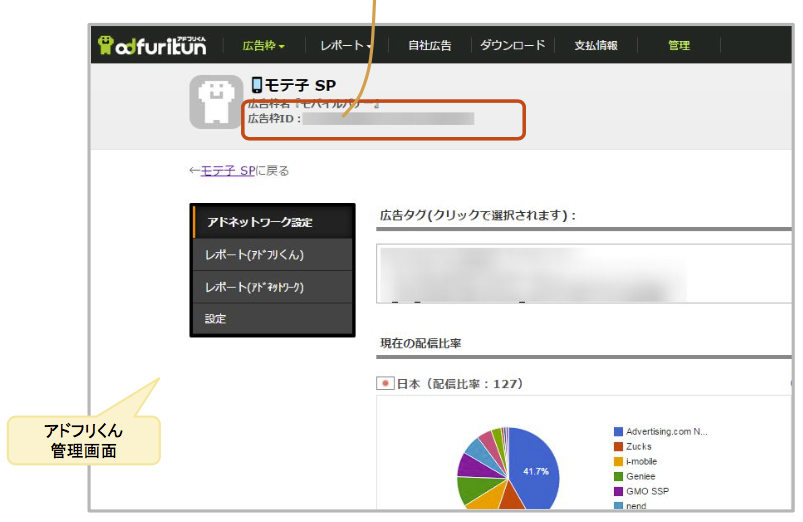Select アドネットワーク設定 in side menu
Image resolution: width=803 pixels, height=522 pixels.
tap(273, 222)
